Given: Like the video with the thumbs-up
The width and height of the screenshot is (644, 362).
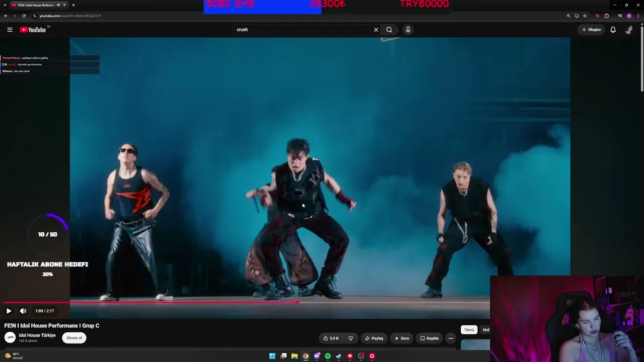Looking at the screenshot, I should [331, 338].
